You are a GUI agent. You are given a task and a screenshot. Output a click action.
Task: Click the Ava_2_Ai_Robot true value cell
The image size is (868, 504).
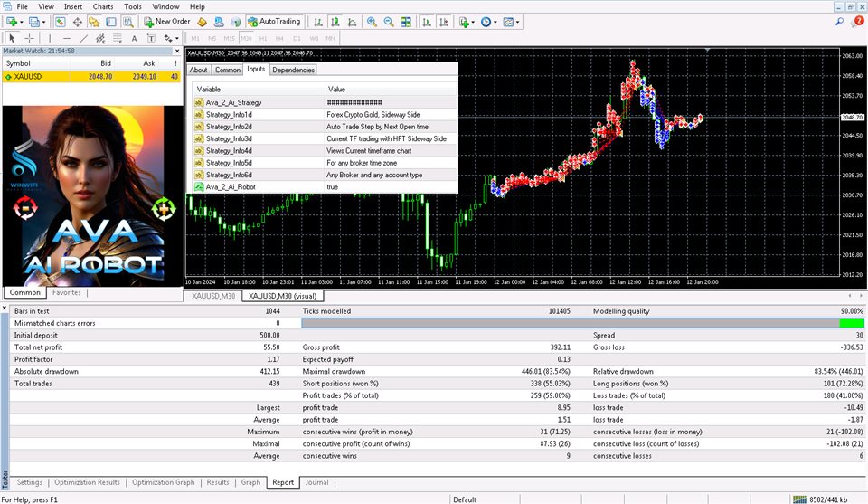click(x=391, y=187)
